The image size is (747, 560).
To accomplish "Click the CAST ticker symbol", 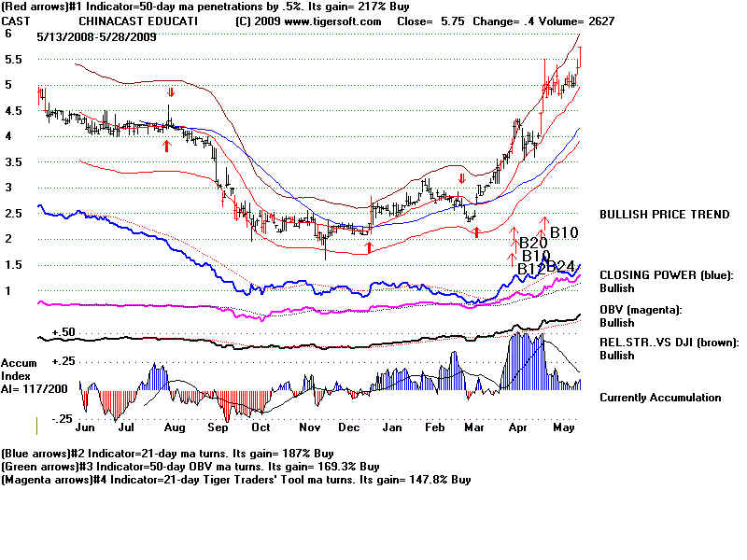I will pyautogui.click(x=17, y=21).
